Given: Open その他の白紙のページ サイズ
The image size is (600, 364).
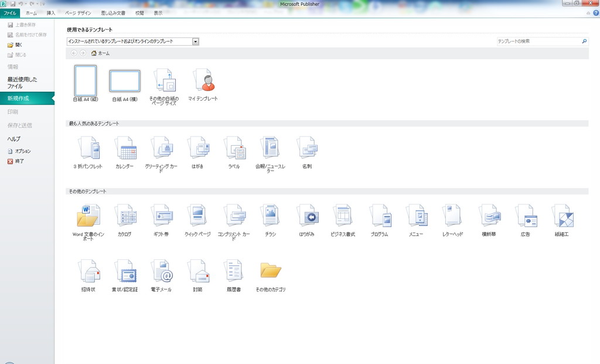Looking at the screenshot, I should (x=164, y=87).
